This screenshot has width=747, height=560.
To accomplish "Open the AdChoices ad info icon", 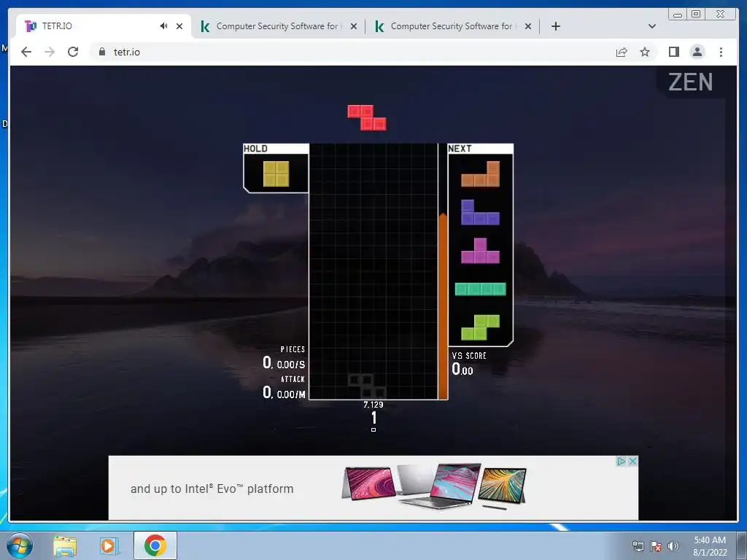I will click(621, 462).
